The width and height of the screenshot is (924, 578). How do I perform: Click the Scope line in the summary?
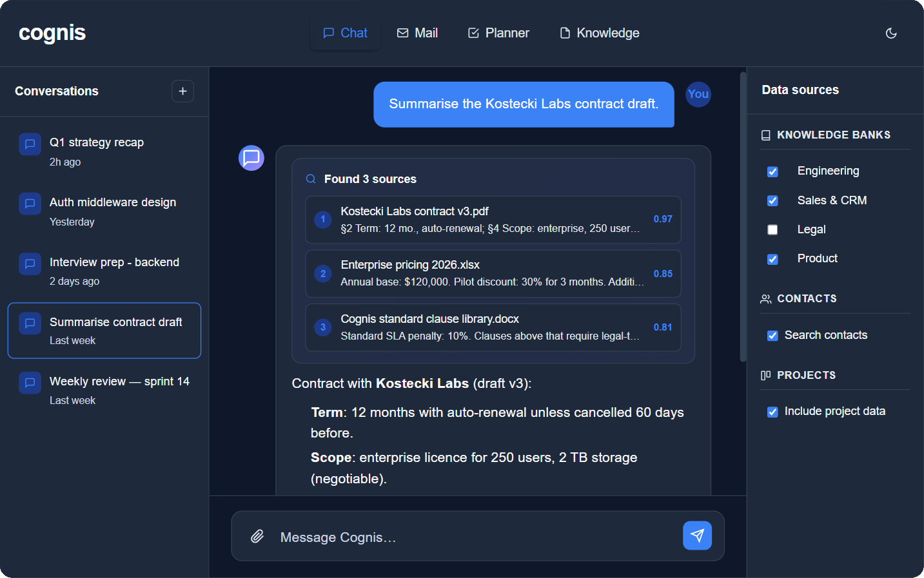pos(474,468)
